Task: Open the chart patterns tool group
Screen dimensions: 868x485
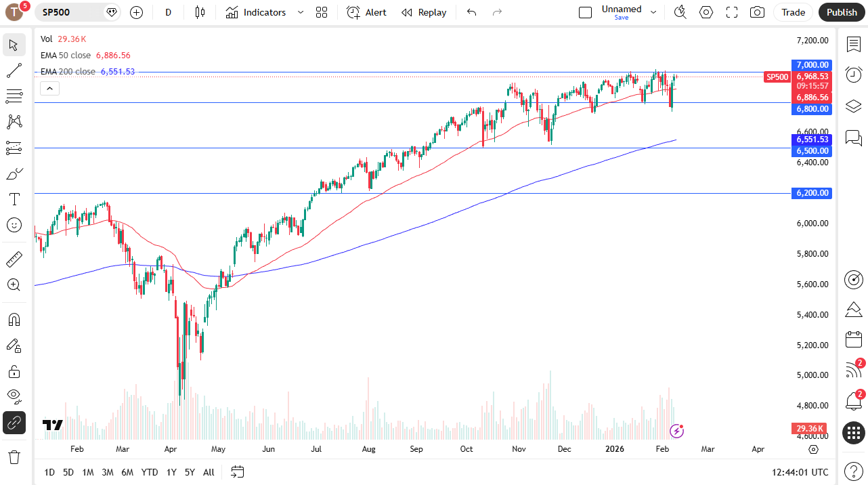Action: click(x=14, y=122)
